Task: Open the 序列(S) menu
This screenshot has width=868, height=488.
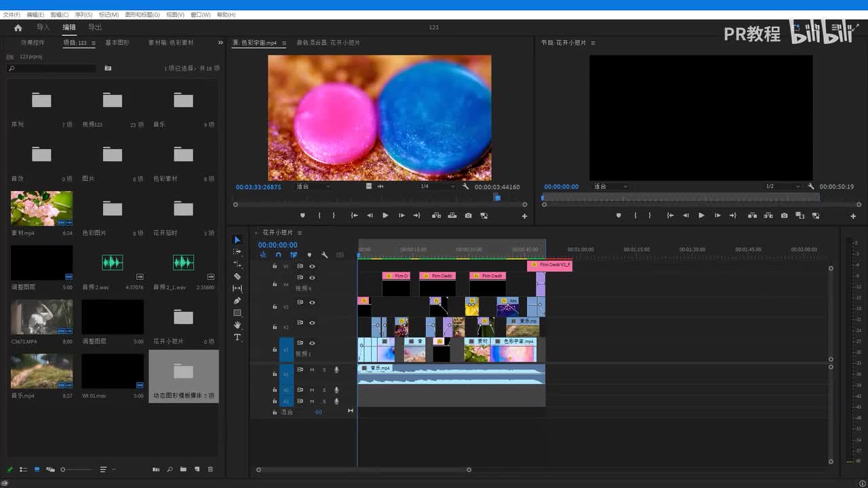Action: coord(83,15)
